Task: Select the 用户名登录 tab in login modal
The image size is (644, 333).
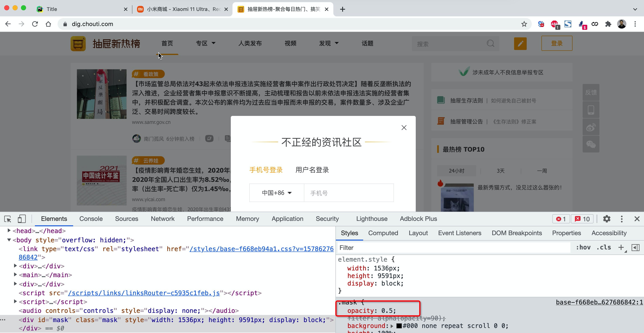Action: point(312,169)
